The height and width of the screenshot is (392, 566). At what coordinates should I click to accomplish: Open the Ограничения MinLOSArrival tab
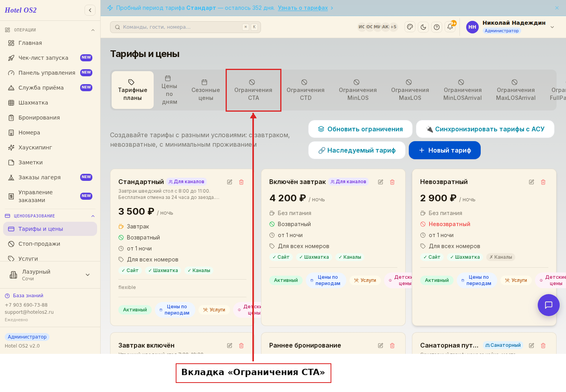coord(463,90)
